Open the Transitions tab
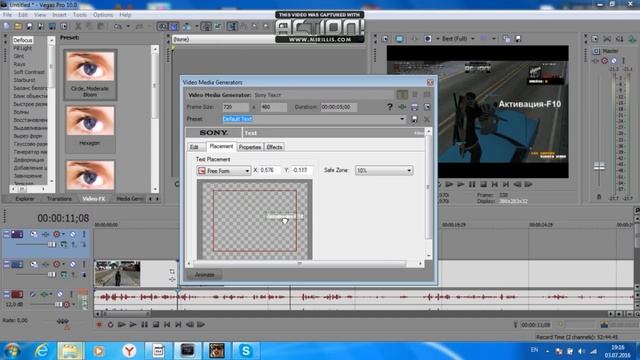This screenshot has width=640, height=360. [x=60, y=199]
